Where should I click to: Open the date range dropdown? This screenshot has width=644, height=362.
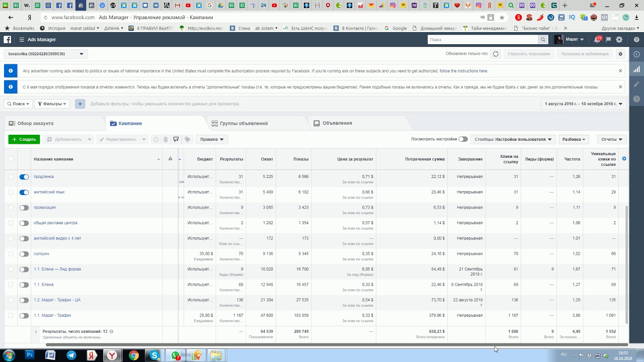tap(584, 104)
